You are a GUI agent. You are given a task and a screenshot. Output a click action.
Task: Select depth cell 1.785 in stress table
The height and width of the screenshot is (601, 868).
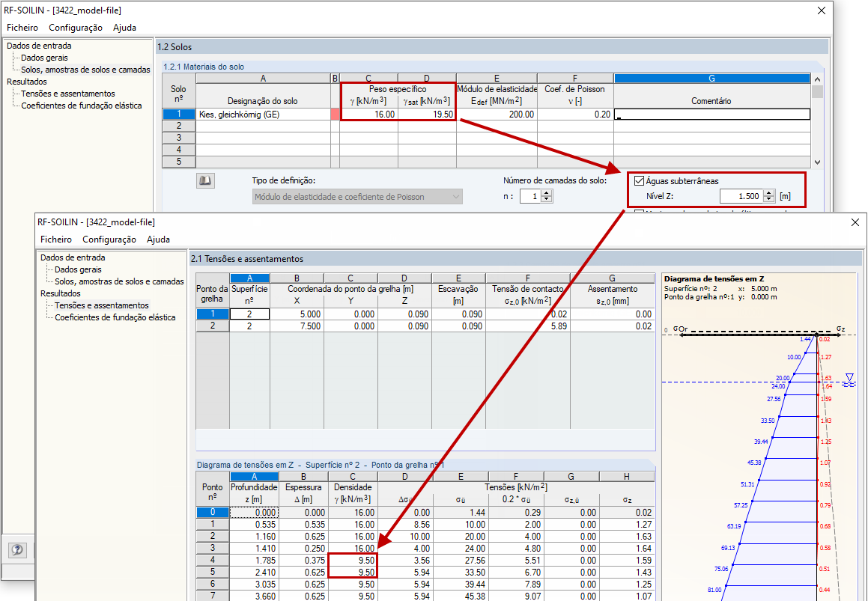pos(254,560)
